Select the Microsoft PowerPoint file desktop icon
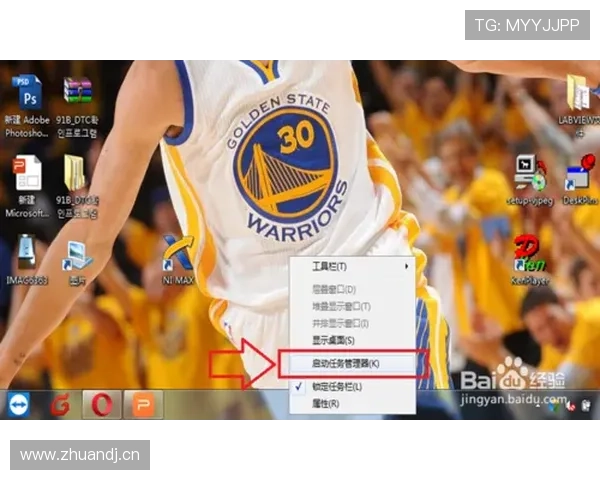Image resolution: width=600 pixels, height=480 pixels. (27, 173)
